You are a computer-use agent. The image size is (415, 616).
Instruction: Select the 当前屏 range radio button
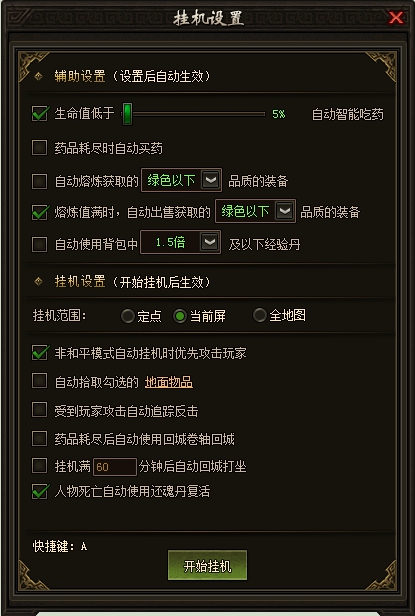tap(180, 316)
